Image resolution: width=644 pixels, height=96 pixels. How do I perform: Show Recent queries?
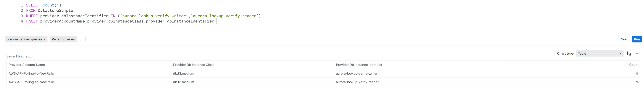click(x=63, y=39)
